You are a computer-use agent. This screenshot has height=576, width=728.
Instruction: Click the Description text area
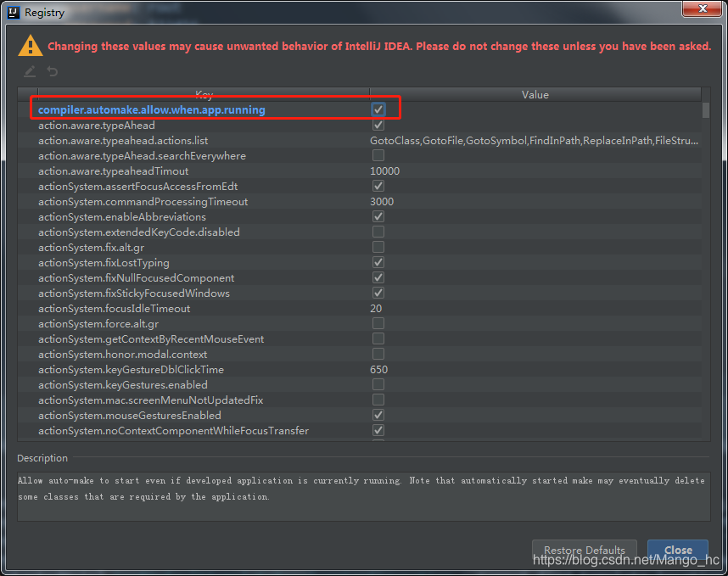(363, 496)
